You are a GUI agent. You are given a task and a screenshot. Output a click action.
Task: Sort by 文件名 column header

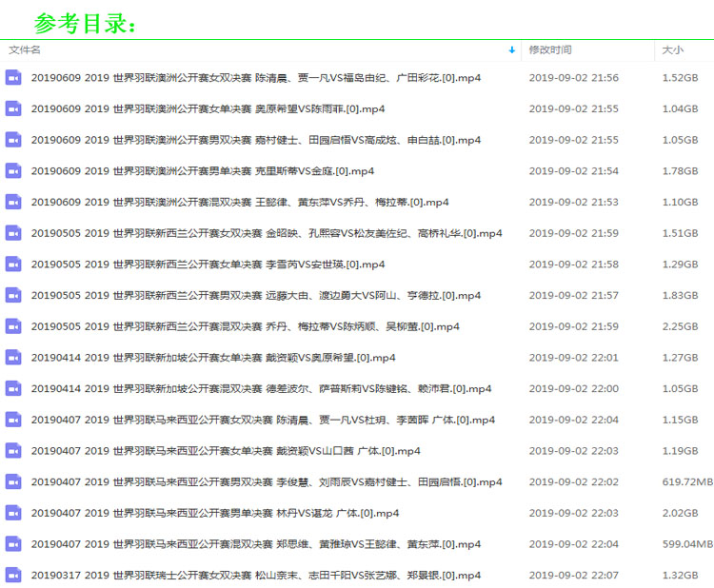point(26,49)
